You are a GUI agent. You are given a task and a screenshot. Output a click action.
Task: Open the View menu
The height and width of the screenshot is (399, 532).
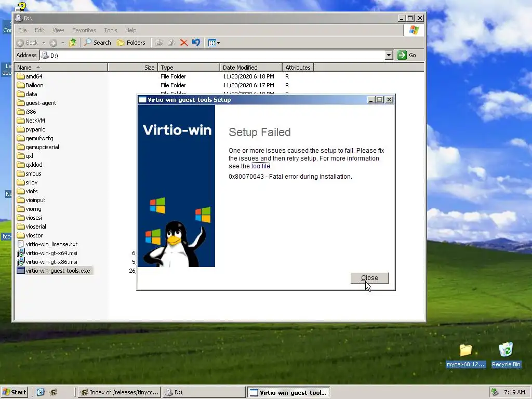tap(58, 30)
